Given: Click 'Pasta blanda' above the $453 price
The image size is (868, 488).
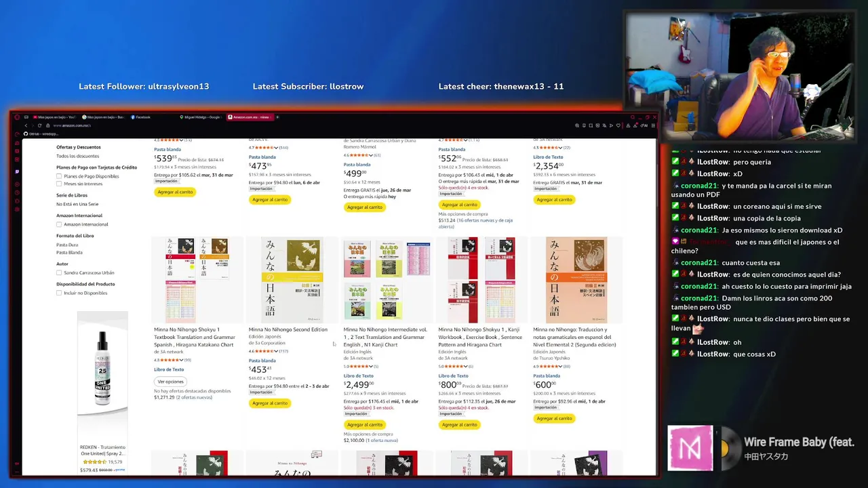Looking at the screenshot, I should (262, 361).
